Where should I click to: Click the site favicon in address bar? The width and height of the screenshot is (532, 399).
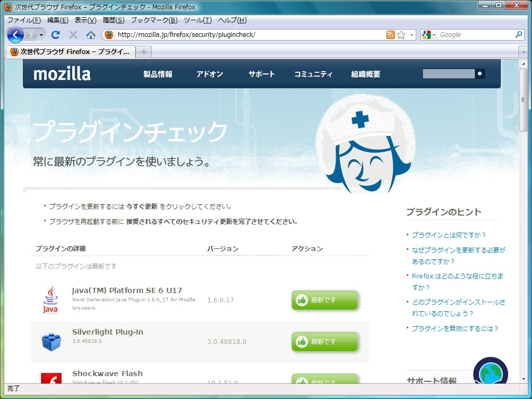[x=109, y=35]
